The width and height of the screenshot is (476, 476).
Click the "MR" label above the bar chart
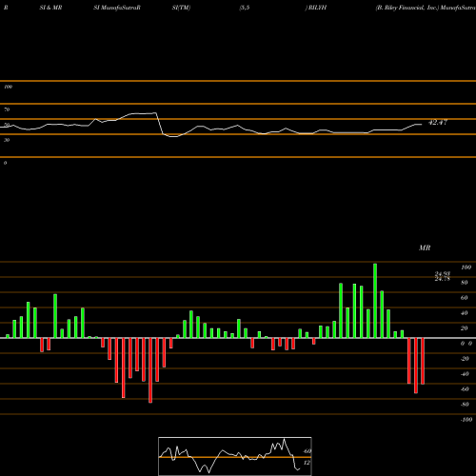(425, 248)
